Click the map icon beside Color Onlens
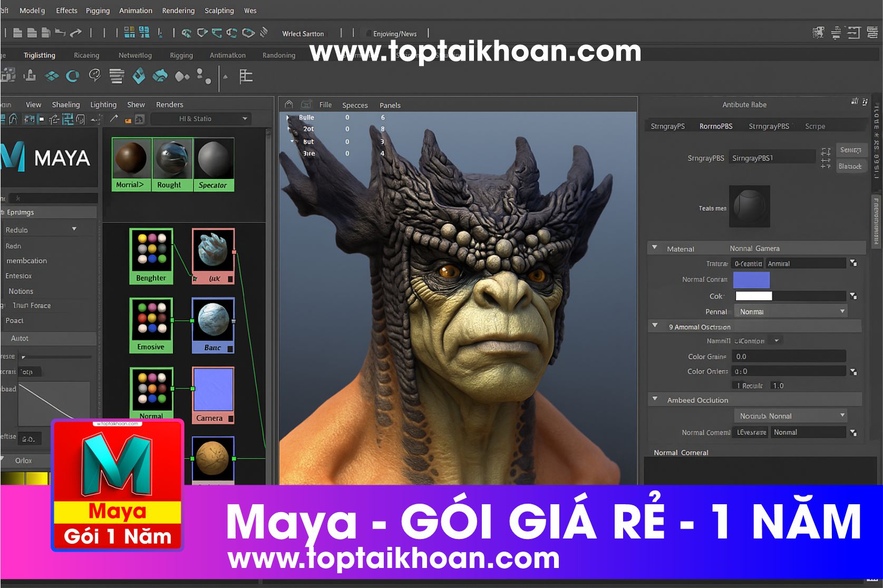883x588 pixels. 853,371
